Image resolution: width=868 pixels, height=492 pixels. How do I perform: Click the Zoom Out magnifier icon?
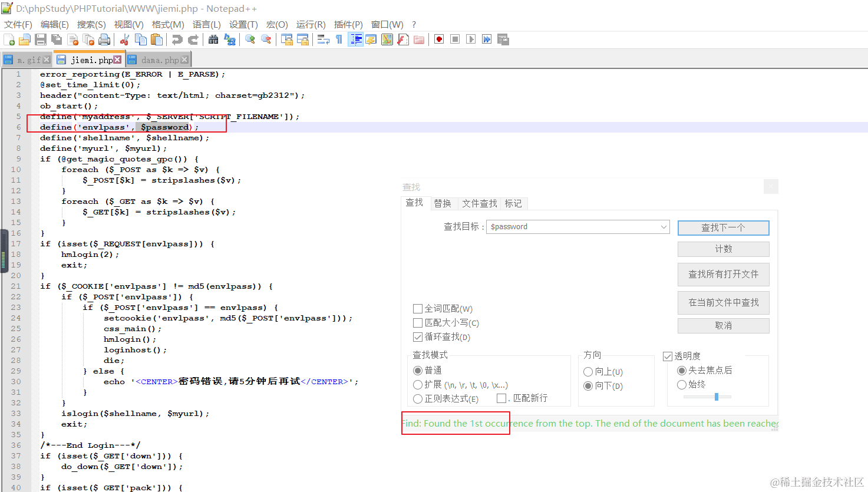tap(266, 39)
